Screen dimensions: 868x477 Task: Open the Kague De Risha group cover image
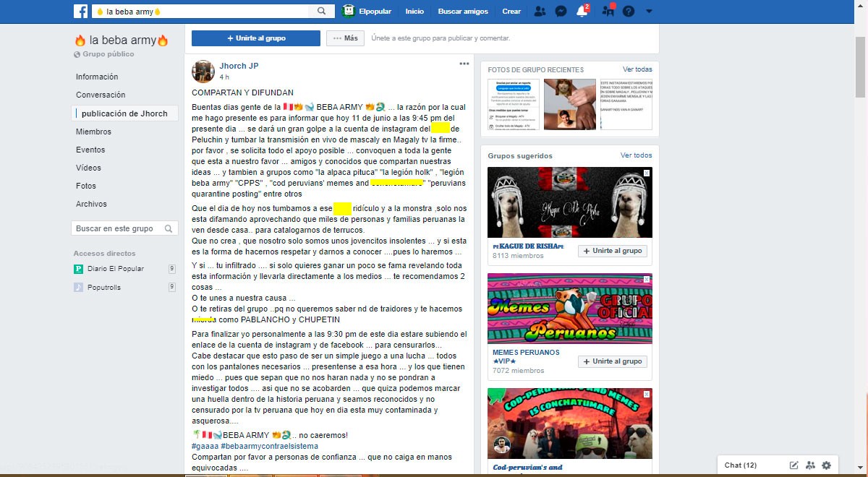coord(570,202)
